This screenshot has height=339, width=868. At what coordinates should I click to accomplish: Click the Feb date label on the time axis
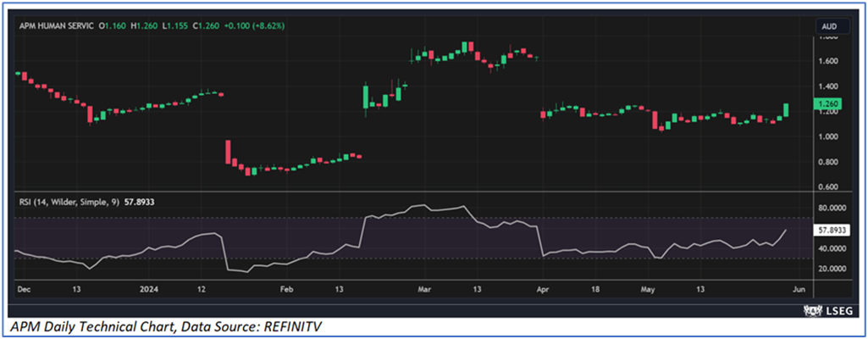[286, 289]
